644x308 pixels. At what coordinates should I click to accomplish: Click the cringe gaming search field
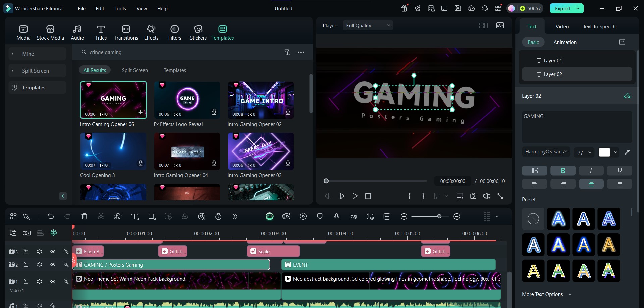tap(181, 52)
